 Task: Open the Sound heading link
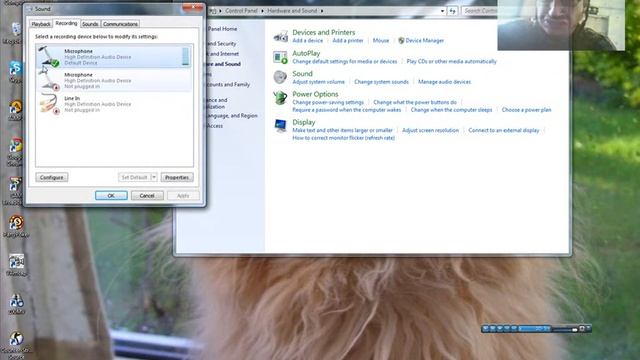point(302,73)
